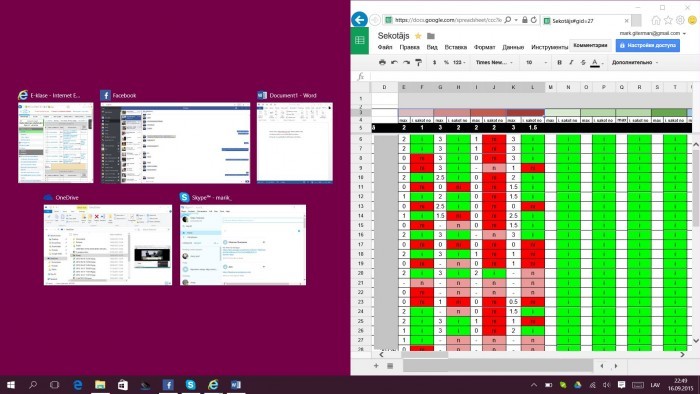700x394 pixels.
Task: Add a new sheet with plus button
Action: click(x=376, y=365)
